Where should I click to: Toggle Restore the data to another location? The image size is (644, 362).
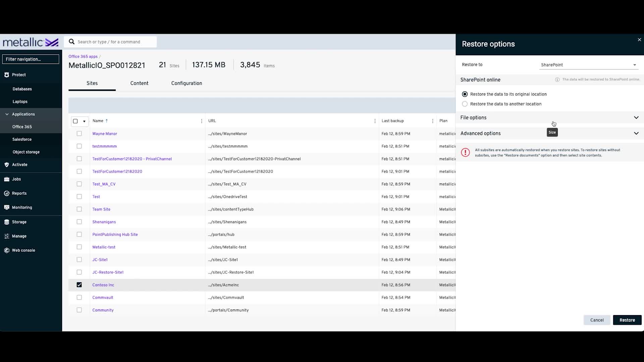click(x=465, y=104)
